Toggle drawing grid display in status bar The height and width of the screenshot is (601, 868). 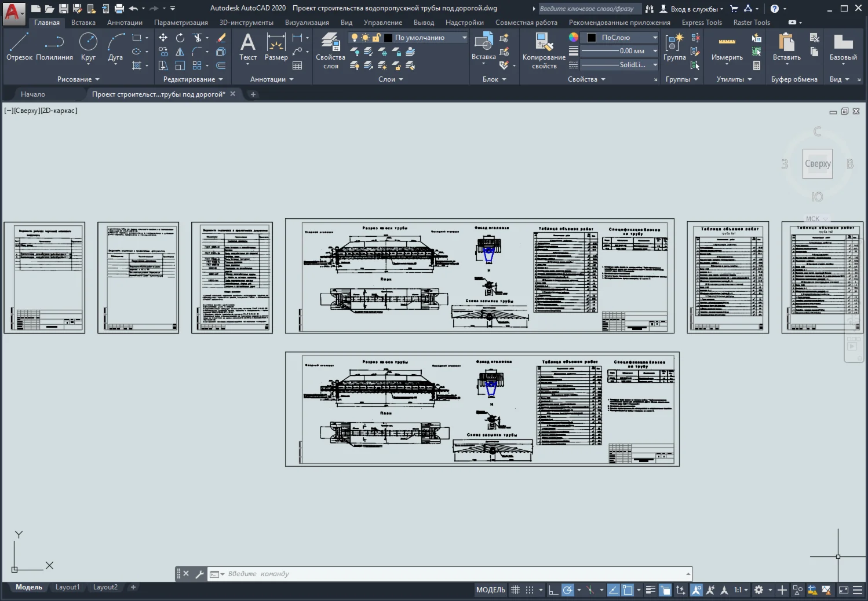click(515, 590)
